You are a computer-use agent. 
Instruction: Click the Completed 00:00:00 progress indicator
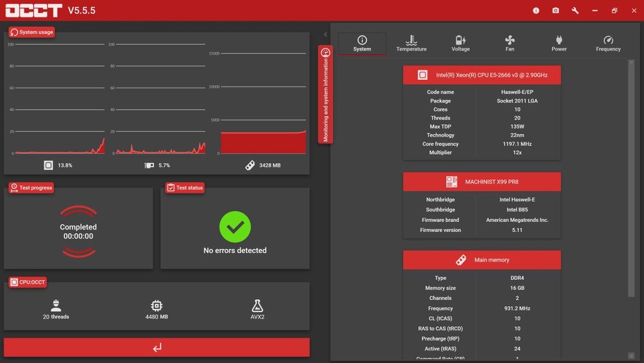point(79,231)
